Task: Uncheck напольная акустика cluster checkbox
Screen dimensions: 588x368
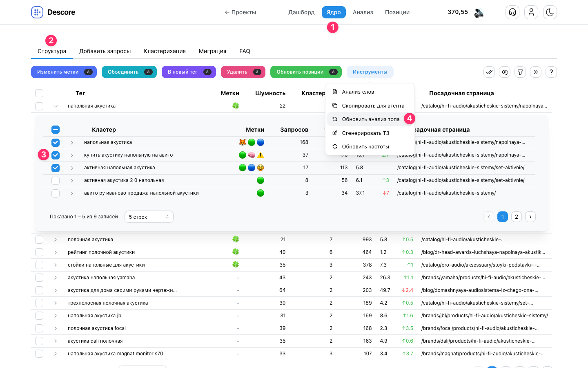Action: pos(56,143)
